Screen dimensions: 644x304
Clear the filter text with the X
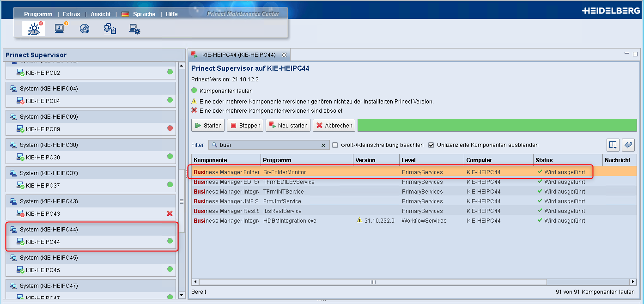click(x=323, y=145)
